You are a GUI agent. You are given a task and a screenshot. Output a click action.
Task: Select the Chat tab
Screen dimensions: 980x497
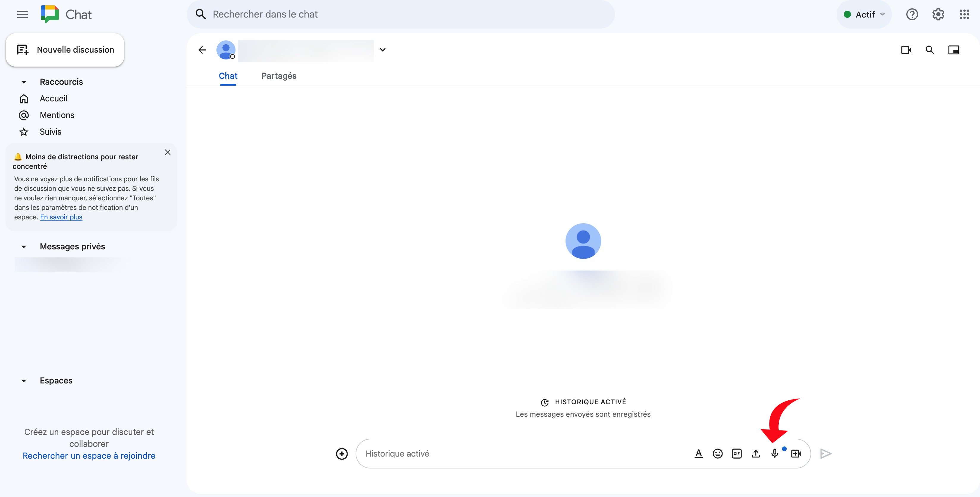pyautogui.click(x=228, y=76)
